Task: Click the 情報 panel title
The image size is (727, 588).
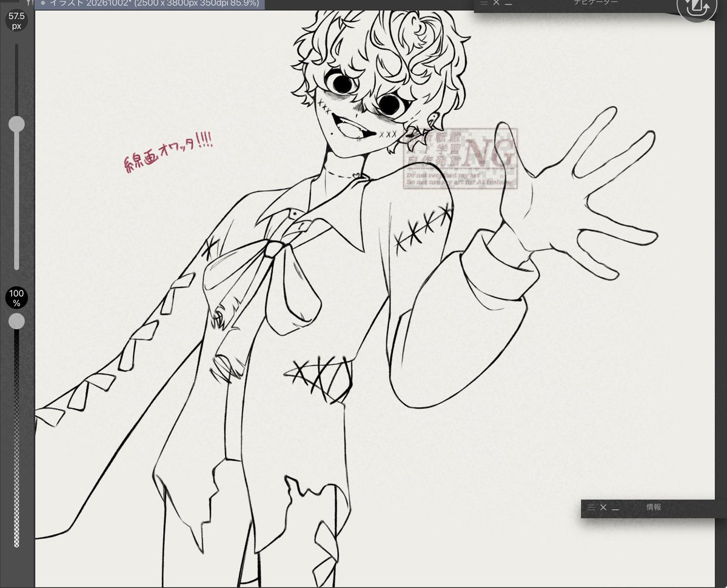Action: point(654,507)
